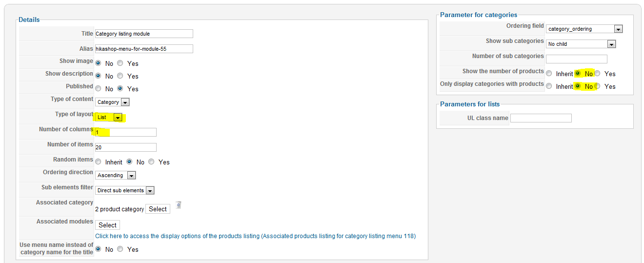Set Show description to Yes
The height and width of the screenshot is (263, 644).
[x=120, y=76]
